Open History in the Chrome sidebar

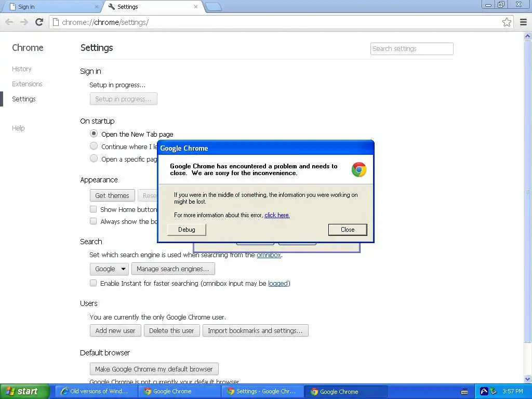(x=22, y=69)
